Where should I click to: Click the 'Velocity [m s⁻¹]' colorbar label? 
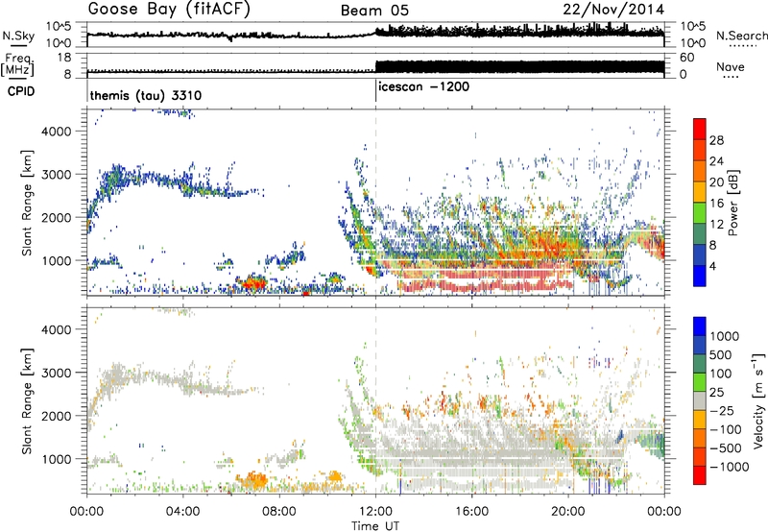[x=759, y=400]
